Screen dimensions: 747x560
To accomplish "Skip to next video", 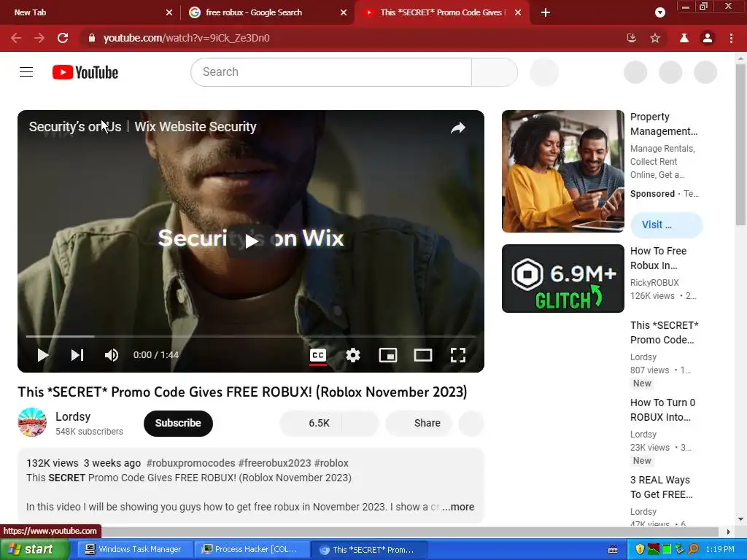I will [x=77, y=355].
